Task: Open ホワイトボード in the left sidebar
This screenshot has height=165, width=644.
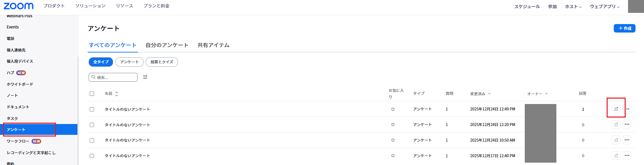Action: coord(20,84)
